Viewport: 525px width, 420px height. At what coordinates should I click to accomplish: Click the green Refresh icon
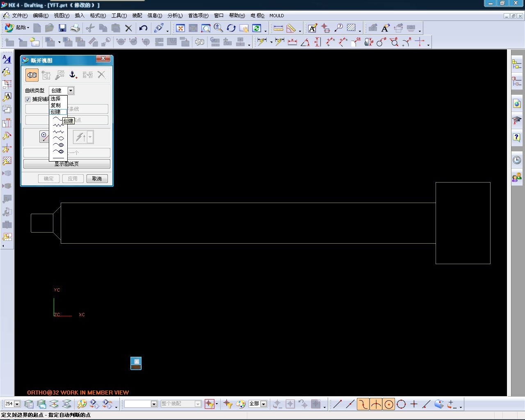(257, 28)
